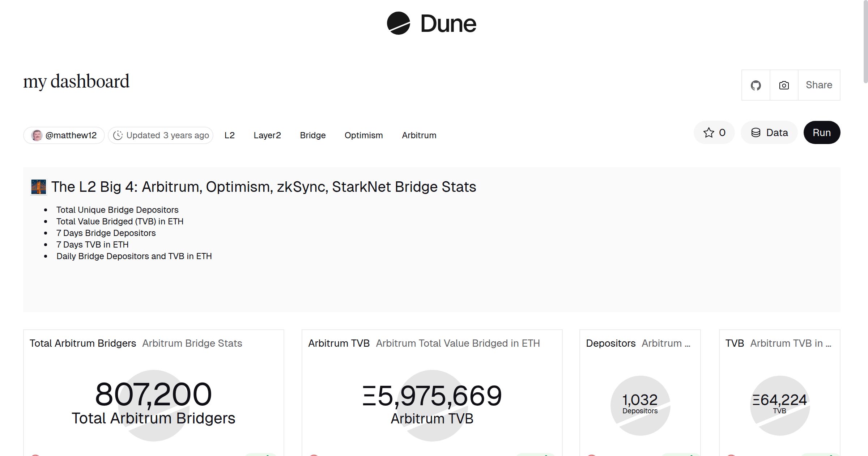Open the @matthew12 profile link
Viewport: 868px width, 456px height.
(x=71, y=135)
